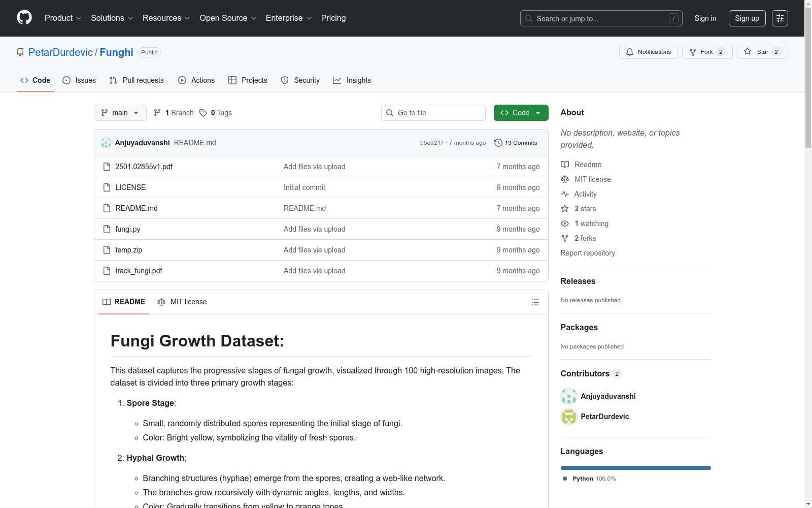812x508 pixels.
Task: Click the MIT license scale icon in About
Action: click(x=565, y=179)
